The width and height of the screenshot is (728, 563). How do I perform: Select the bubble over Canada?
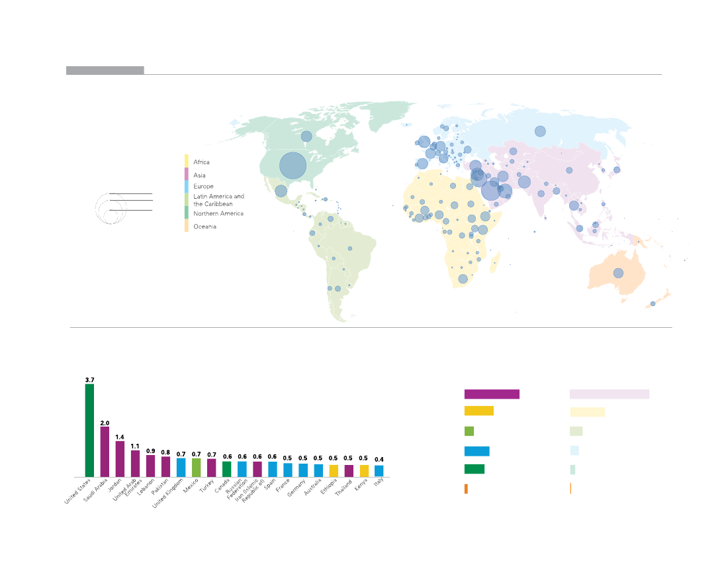306,137
